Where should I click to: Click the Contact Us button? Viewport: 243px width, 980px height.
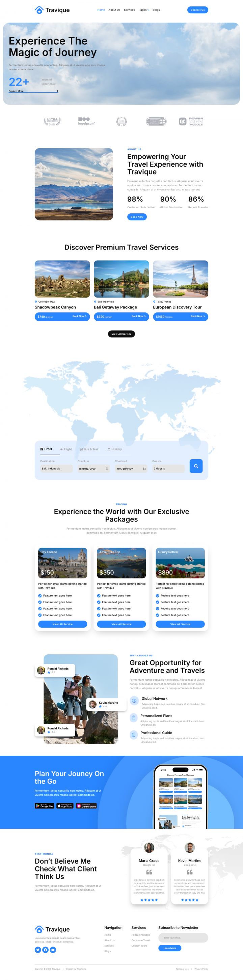(197, 10)
